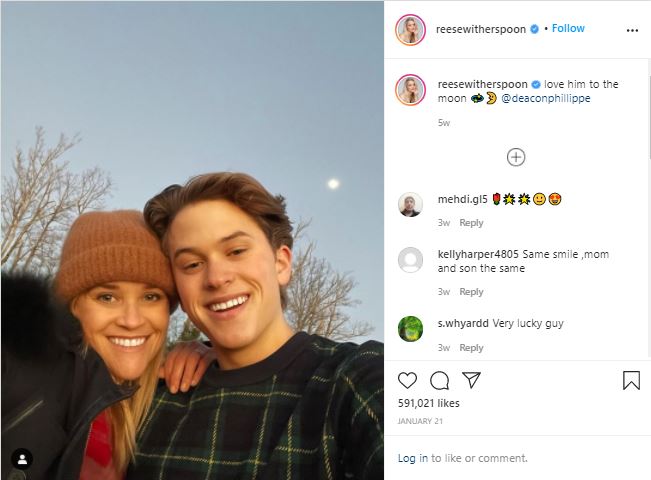Reply to s.whyardd's comment
Image resolution: width=651 pixels, height=480 pixels.
click(x=471, y=348)
